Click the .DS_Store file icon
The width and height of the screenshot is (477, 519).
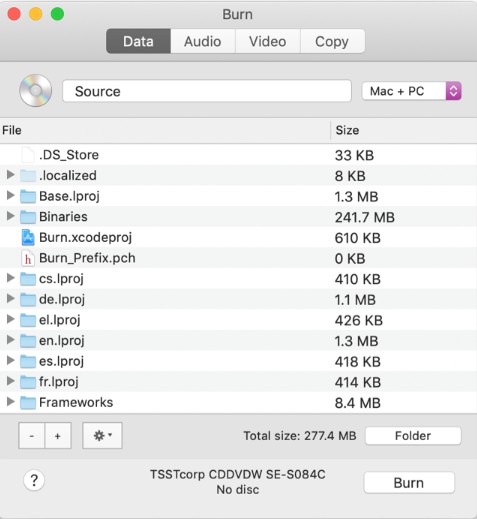pyautogui.click(x=28, y=155)
